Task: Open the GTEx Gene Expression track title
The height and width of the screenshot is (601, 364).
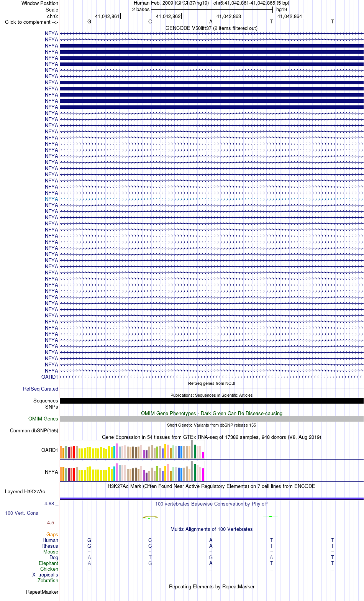Action: pos(212,437)
